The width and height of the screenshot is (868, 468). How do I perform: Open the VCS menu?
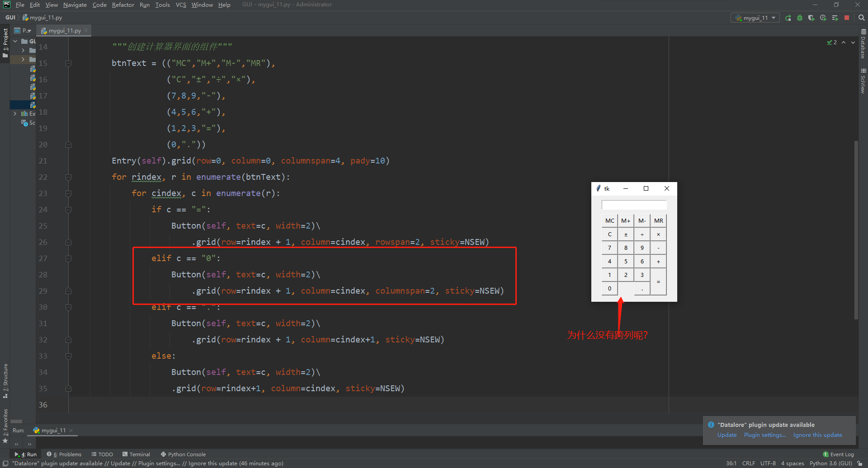[181, 5]
